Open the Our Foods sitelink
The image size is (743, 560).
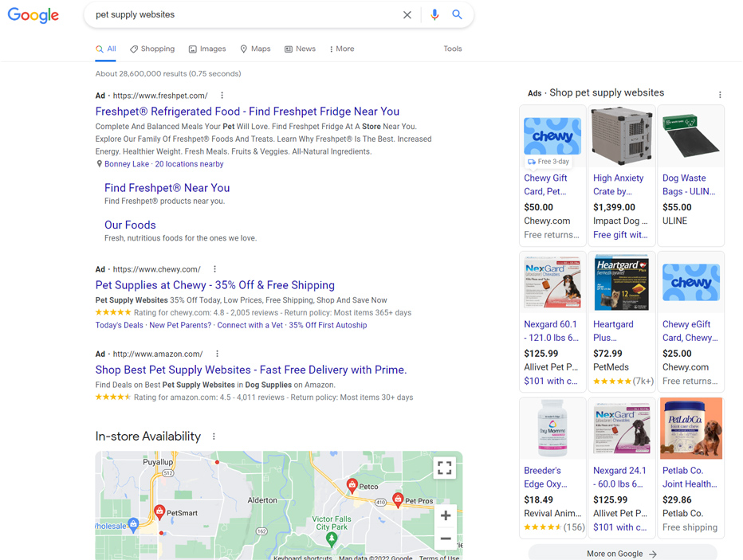(x=130, y=225)
